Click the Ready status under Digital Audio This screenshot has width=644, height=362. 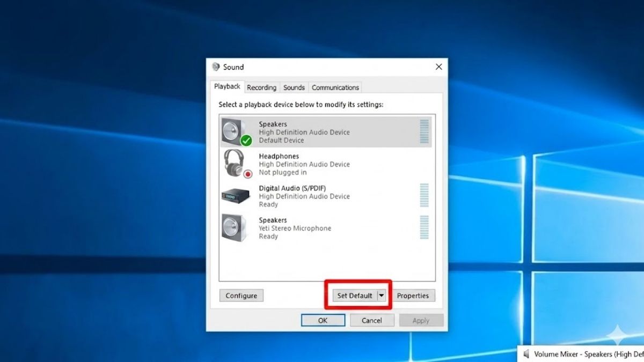[268, 204]
